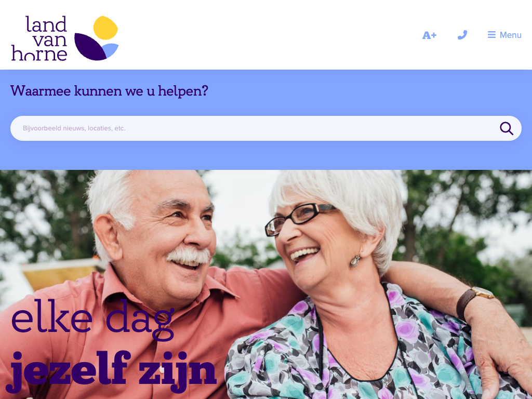Click the 'elke dag' headline text
This screenshot has height=399, width=532.
pyautogui.click(x=92, y=320)
